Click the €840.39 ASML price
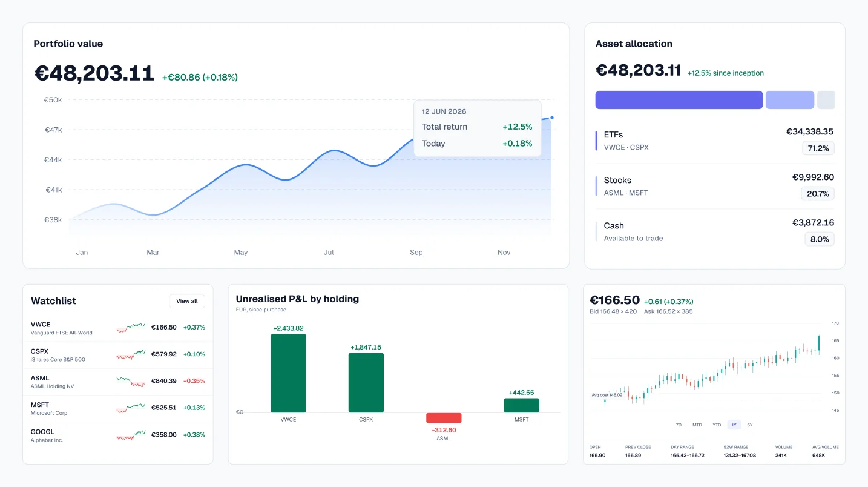The width and height of the screenshot is (868, 487). click(164, 381)
